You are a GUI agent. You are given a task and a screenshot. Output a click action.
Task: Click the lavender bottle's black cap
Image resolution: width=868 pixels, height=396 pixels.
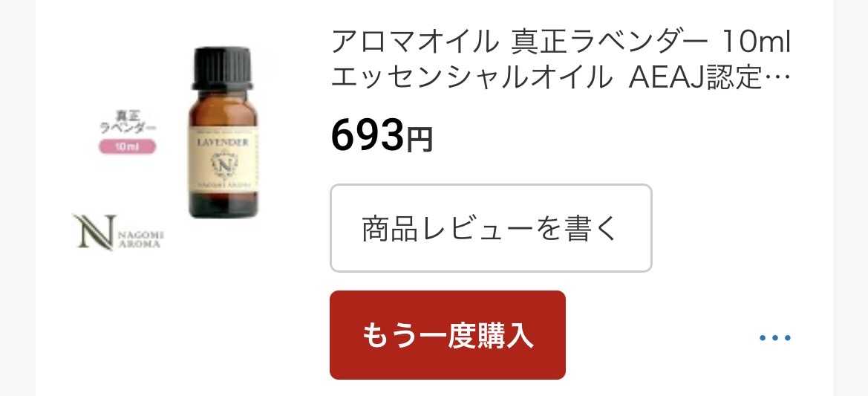tap(223, 68)
